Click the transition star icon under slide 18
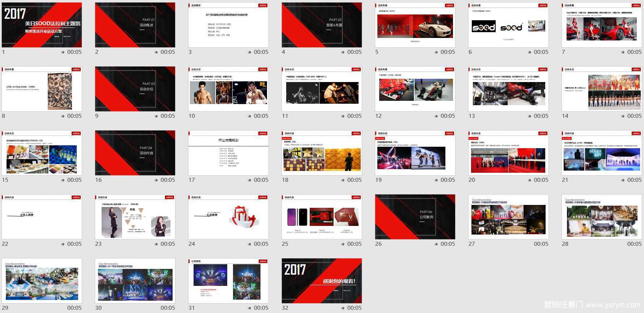Screen dimensions: 644x313 click(x=343, y=180)
